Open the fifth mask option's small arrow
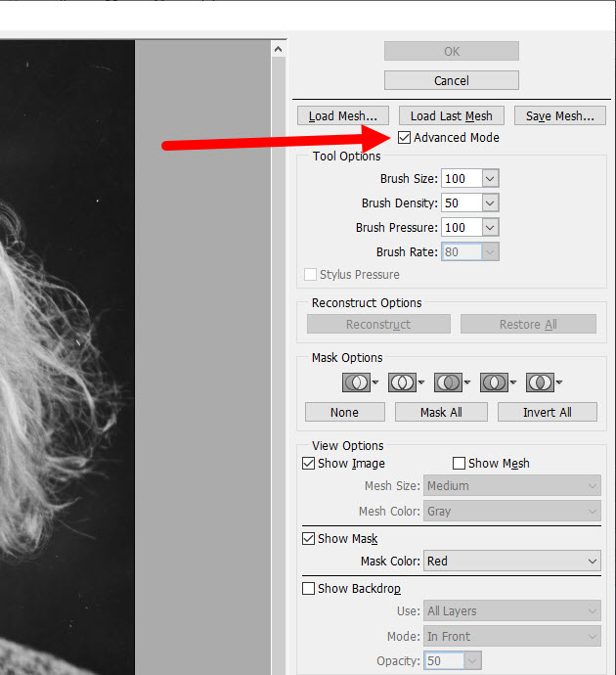Screen dimensions: 616x675 pos(559,382)
